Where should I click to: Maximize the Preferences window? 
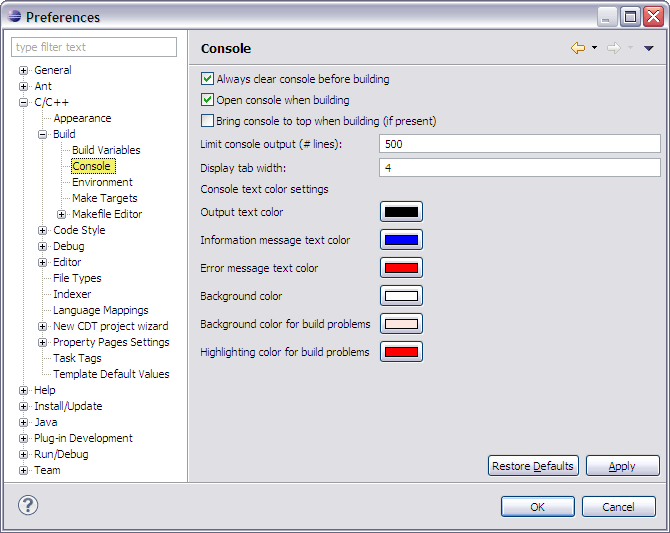[x=630, y=17]
